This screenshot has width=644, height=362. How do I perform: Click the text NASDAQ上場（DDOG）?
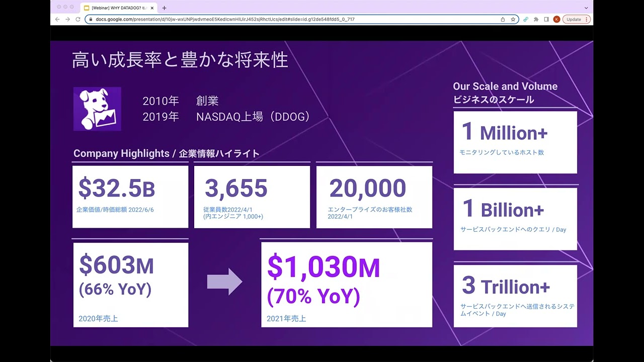point(253,117)
